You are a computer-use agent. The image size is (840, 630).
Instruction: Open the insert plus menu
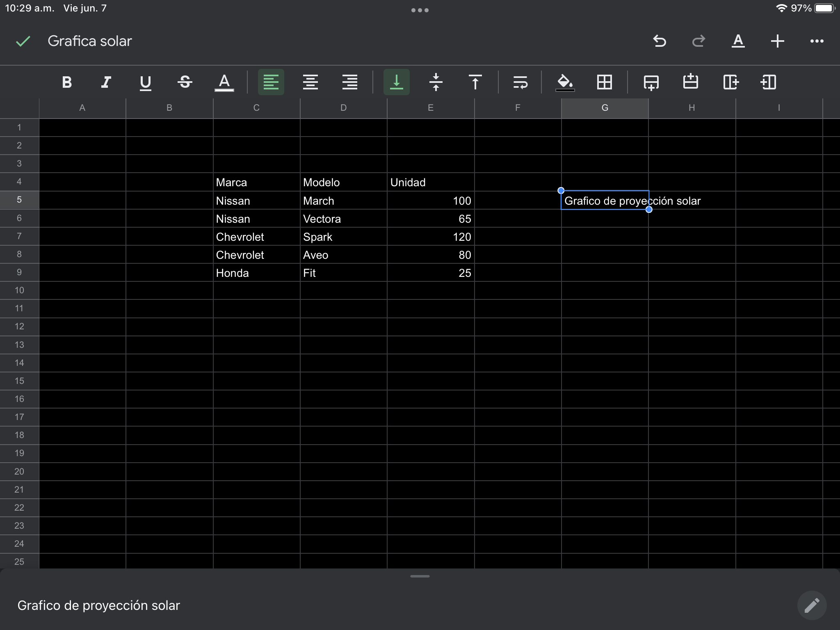778,41
